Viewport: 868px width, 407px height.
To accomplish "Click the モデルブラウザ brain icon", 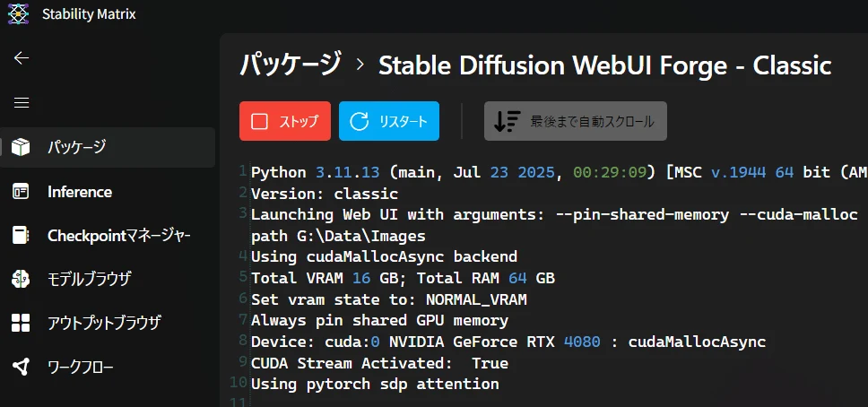I will point(21,279).
